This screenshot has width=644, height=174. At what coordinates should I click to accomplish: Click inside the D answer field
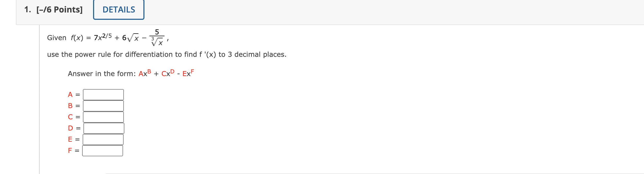104,128
